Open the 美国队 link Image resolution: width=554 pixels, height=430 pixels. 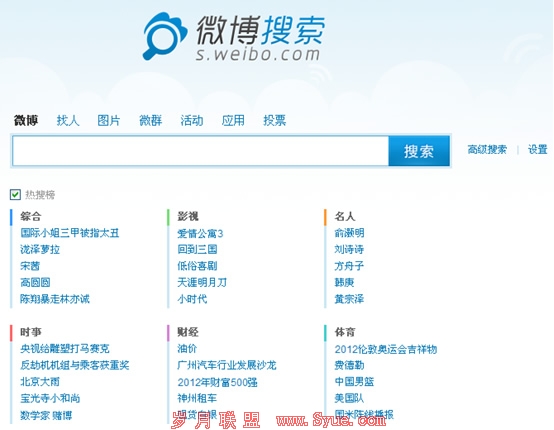pyautogui.click(x=349, y=398)
